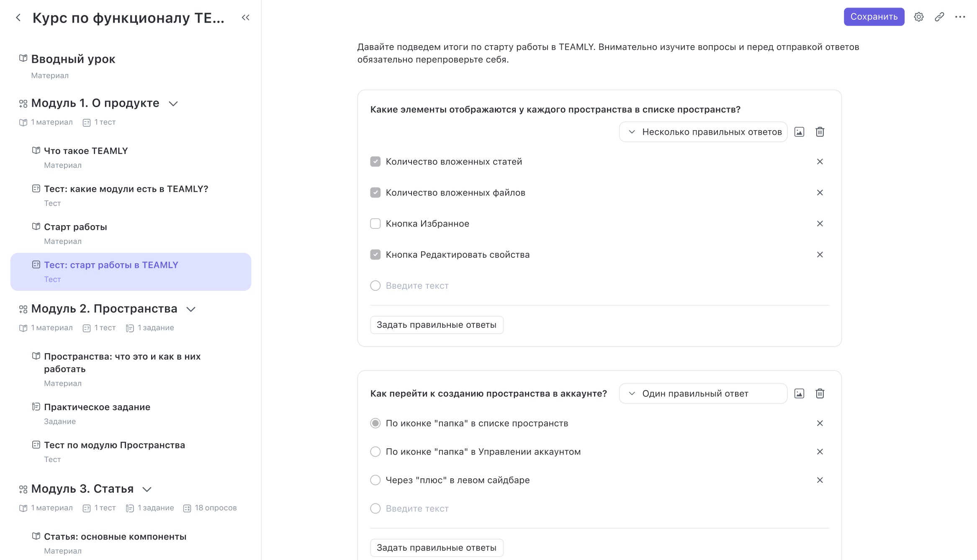Delete the second question with trash icon
This screenshot has height=560, width=977.
tap(820, 393)
